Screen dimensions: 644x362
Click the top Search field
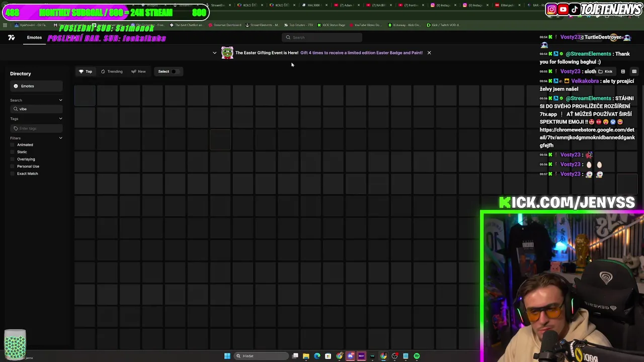pyautogui.click(x=322, y=37)
